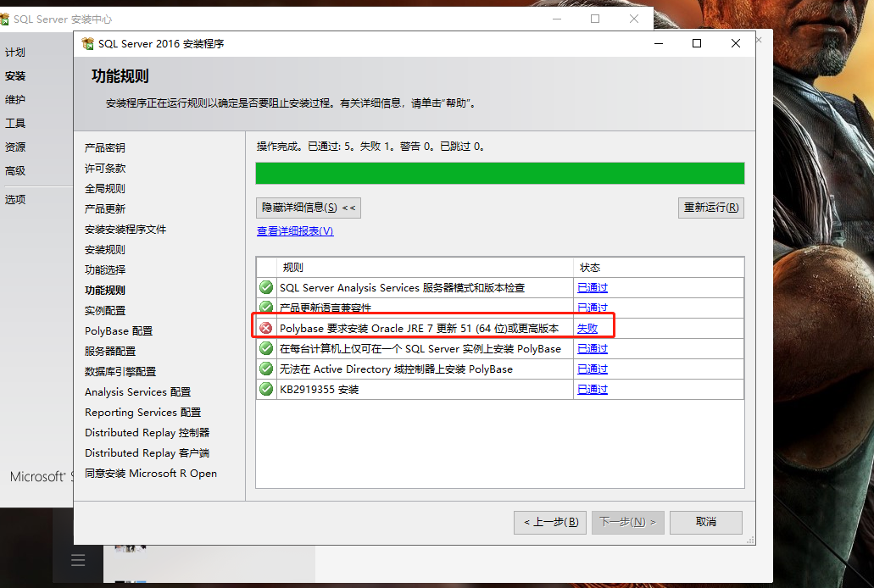Image resolution: width=874 pixels, height=588 pixels.
Task: Click 下一步 button
Action: [x=628, y=522]
